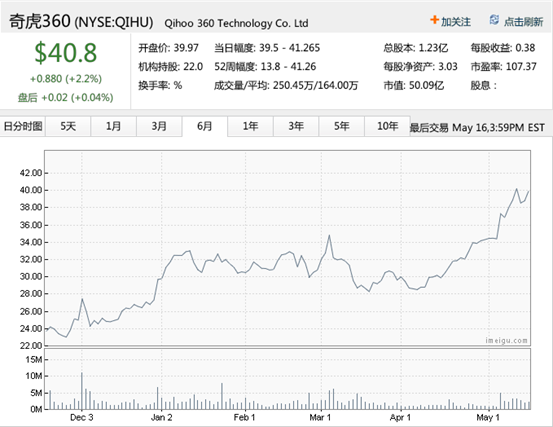
Task: Select the 1年 chart tab
Action: click(x=250, y=126)
